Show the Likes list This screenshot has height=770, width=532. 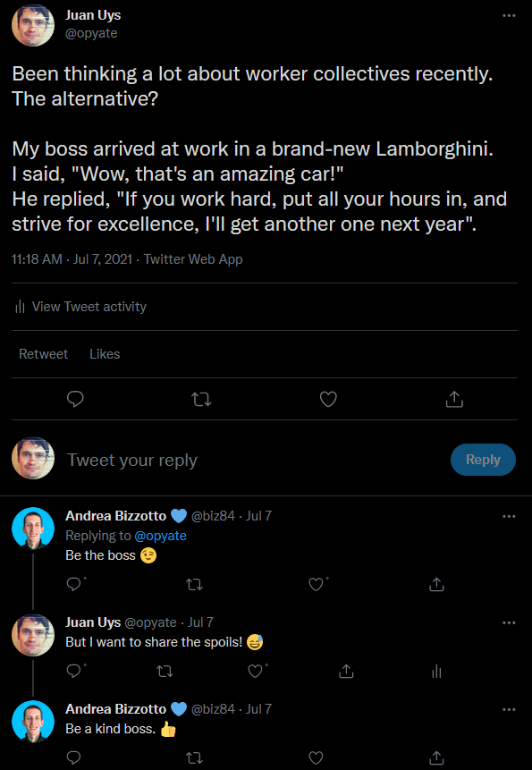point(105,354)
